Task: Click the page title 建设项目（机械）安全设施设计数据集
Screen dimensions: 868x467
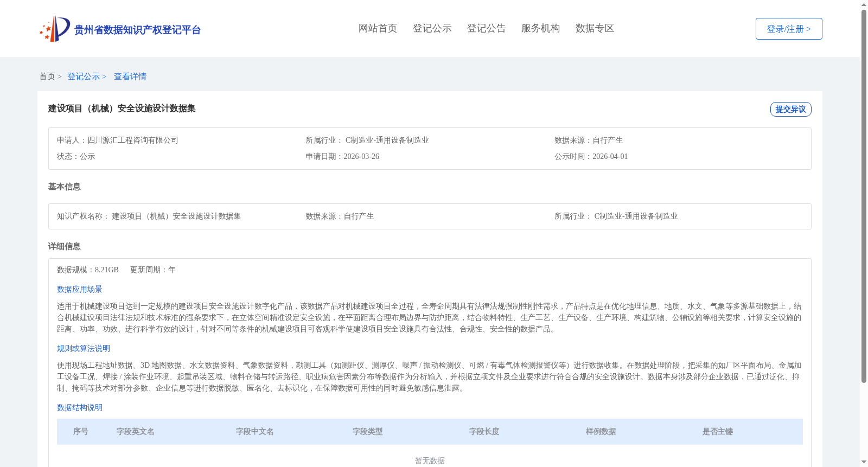Action: click(122, 108)
